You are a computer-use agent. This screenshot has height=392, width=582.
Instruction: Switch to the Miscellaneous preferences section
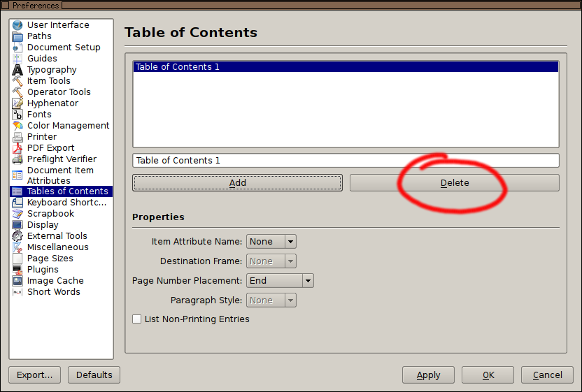(57, 247)
